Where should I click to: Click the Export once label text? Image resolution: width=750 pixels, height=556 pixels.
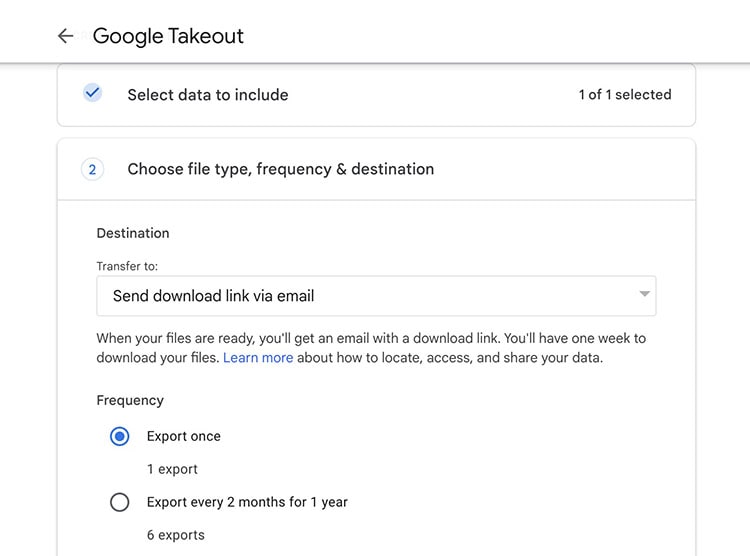point(184,436)
